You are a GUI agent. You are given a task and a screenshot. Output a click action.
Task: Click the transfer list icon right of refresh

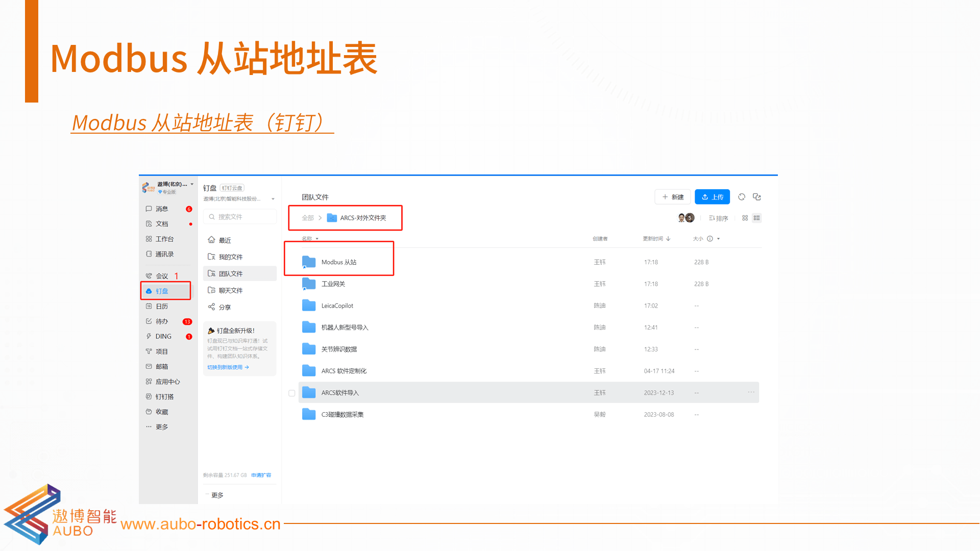pyautogui.click(x=757, y=197)
